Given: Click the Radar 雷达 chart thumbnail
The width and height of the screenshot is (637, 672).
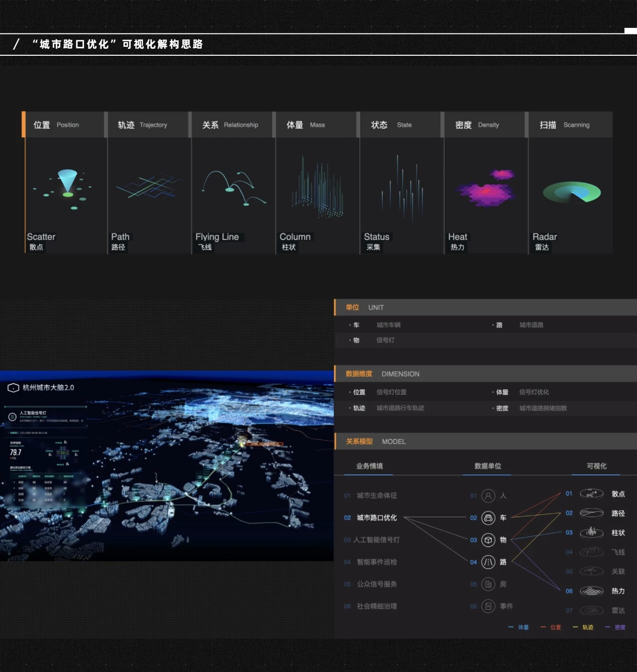Looking at the screenshot, I should [x=571, y=193].
